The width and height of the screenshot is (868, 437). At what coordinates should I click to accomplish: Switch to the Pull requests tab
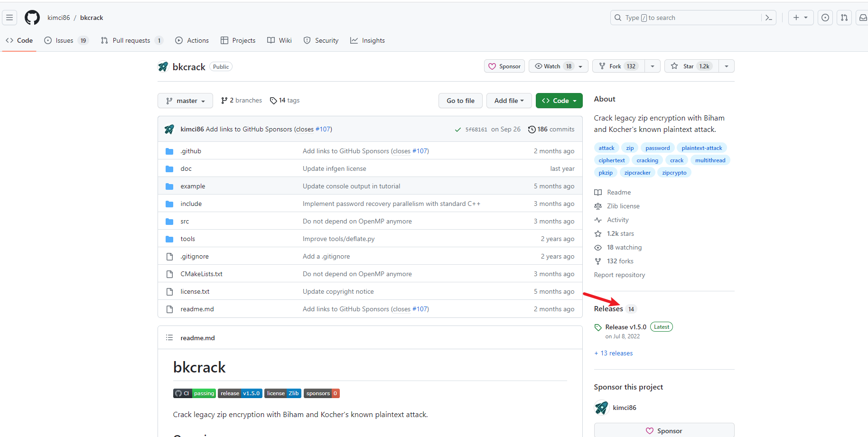tap(131, 40)
